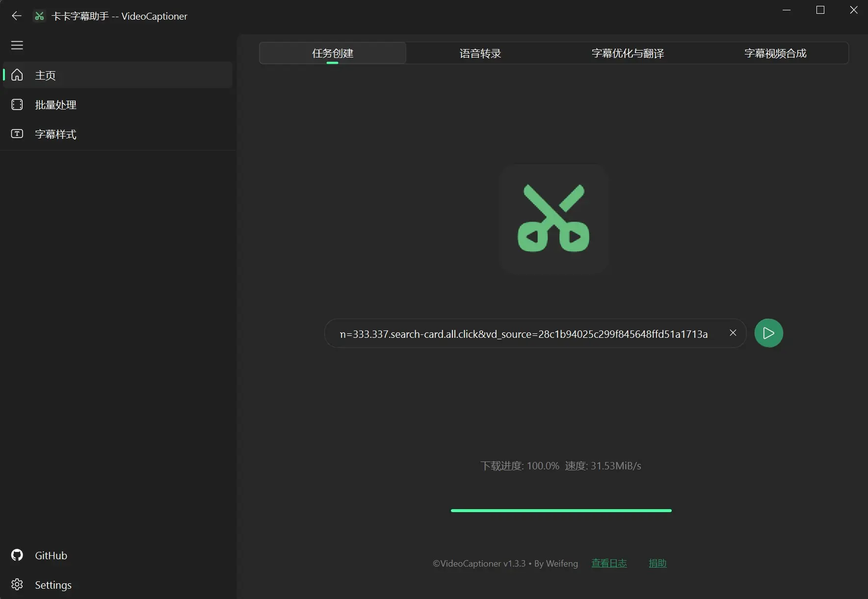Viewport: 868px width, 599px height.
Task: Go to the 字幕视频合成 tab
Action: pos(775,53)
